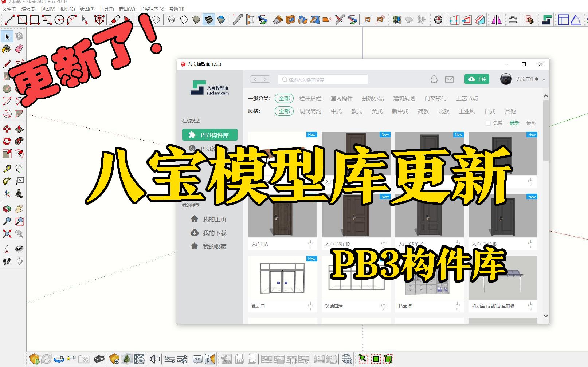This screenshot has height=367, width=588.
Task: Select the Rectangle tool in top toolbar
Action: [22, 20]
